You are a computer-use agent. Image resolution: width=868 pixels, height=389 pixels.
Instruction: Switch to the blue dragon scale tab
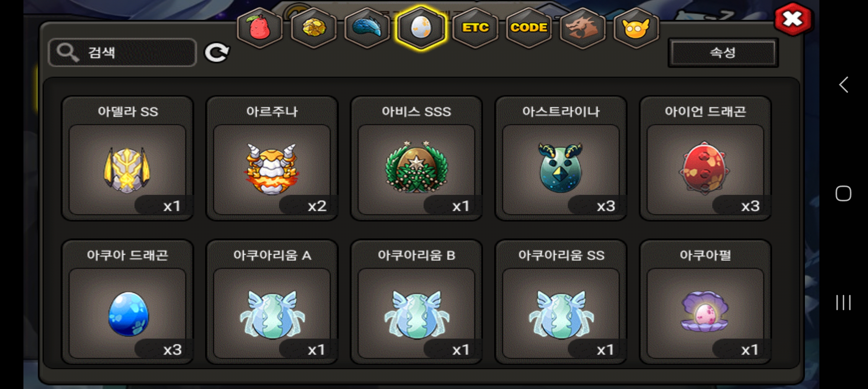pos(367,28)
